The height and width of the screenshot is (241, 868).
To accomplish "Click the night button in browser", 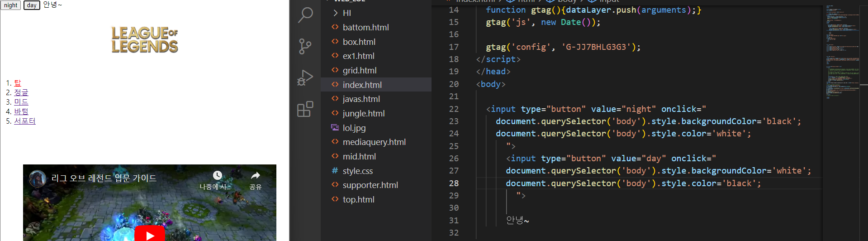I will (11, 5).
